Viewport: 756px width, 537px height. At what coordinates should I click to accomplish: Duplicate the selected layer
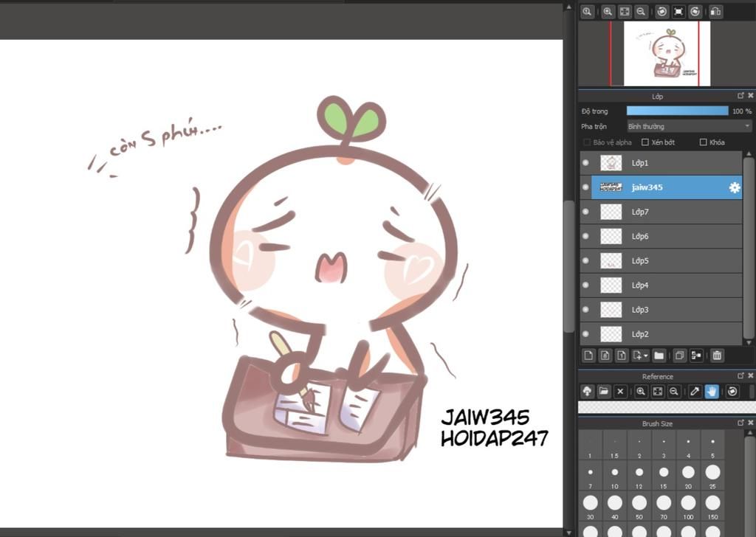679,356
